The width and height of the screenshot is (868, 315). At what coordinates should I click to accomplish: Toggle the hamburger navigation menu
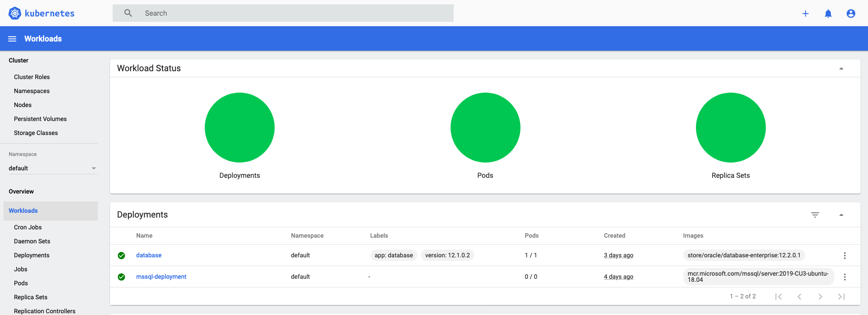pyautogui.click(x=12, y=39)
